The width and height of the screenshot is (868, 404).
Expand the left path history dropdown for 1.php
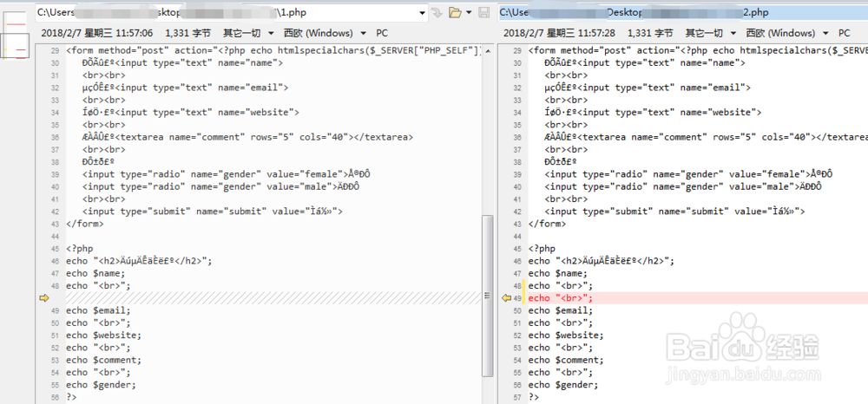click(x=423, y=12)
